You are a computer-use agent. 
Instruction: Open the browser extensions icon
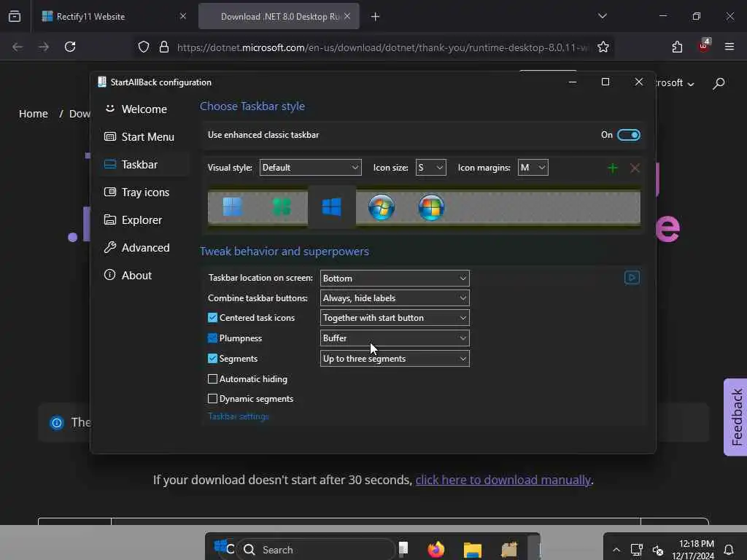pyautogui.click(x=677, y=47)
